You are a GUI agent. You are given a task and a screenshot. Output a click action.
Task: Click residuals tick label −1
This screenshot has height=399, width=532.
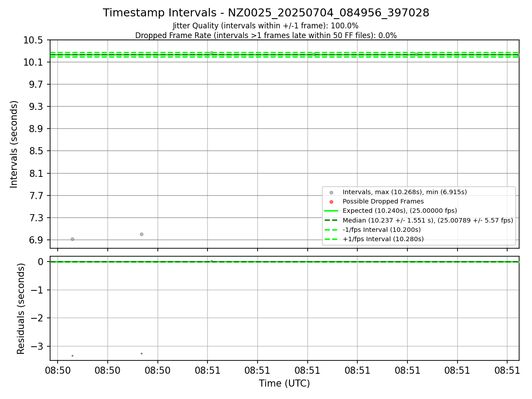point(37,290)
